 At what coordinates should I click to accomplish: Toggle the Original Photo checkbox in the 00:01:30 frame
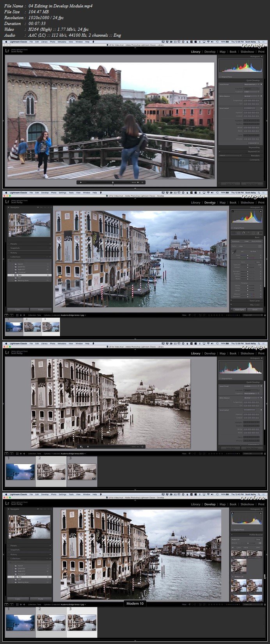click(220, 77)
